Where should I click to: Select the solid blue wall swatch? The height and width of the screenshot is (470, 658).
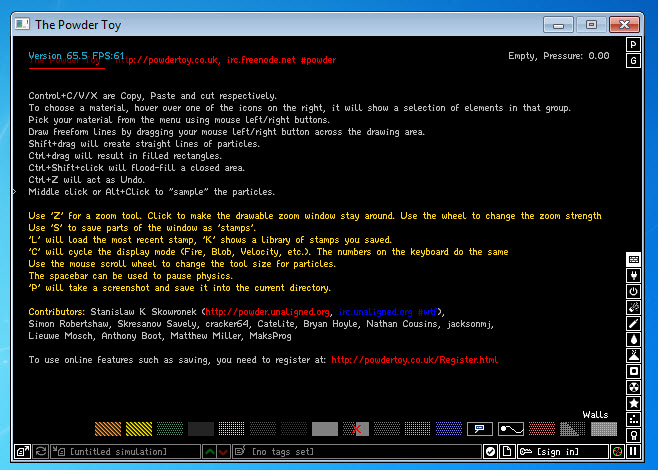click(x=447, y=429)
